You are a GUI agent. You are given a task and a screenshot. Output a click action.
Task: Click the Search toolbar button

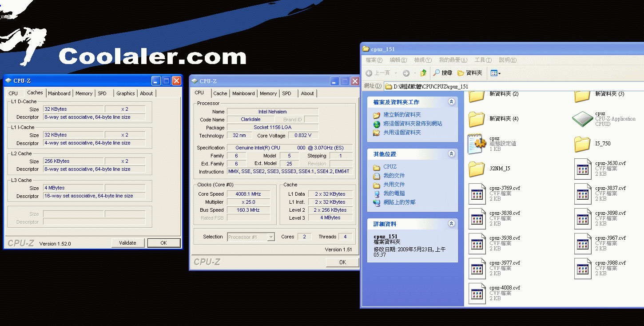coord(443,73)
